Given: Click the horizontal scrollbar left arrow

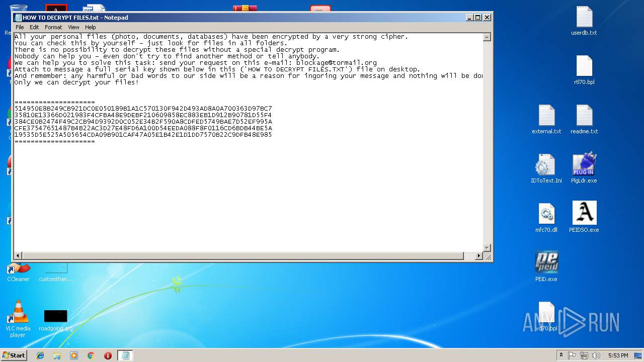Looking at the screenshot, I should [x=18, y=256].
